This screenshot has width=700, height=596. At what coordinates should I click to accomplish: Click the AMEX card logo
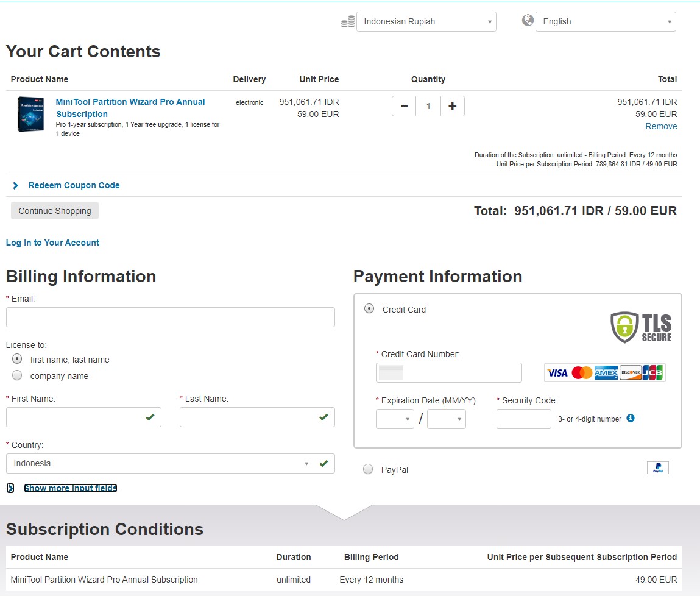[x=606, y=373]
